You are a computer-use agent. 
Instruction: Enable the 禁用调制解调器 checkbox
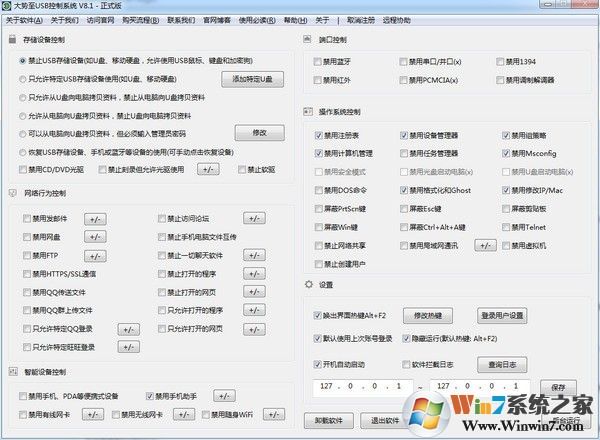tap(500, 80)
